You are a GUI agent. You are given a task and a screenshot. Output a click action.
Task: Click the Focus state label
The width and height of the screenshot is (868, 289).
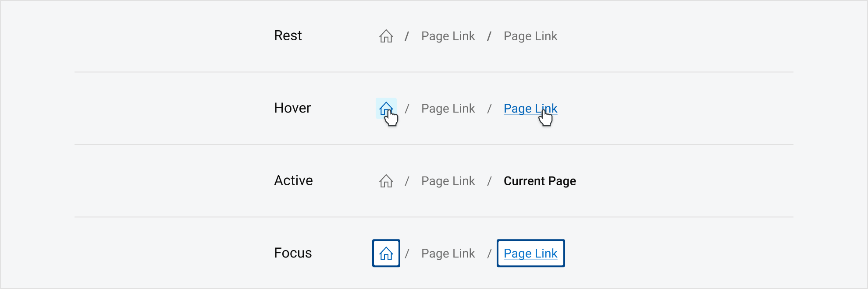pos(293,253)
